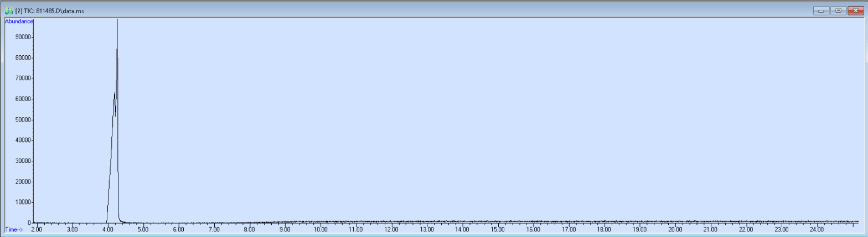Viewport: 868px width, 237px height.
Task: Click the 18.00 time axis label
Action: coord(603,229)
